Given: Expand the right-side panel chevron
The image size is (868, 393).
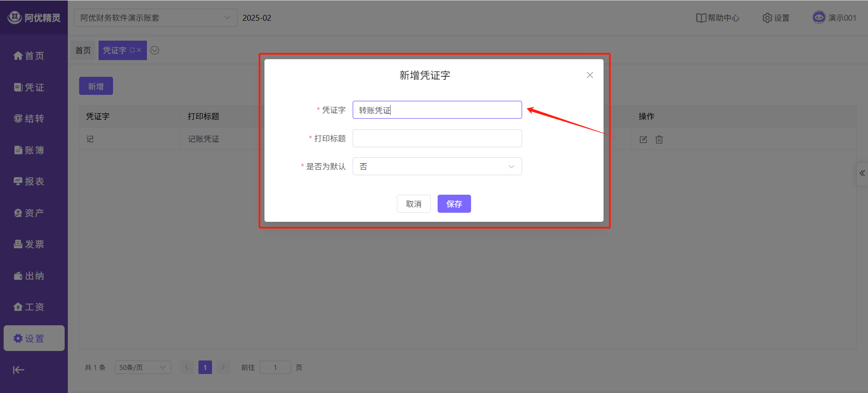Looking at the screenshot, I should coord(862,173).
